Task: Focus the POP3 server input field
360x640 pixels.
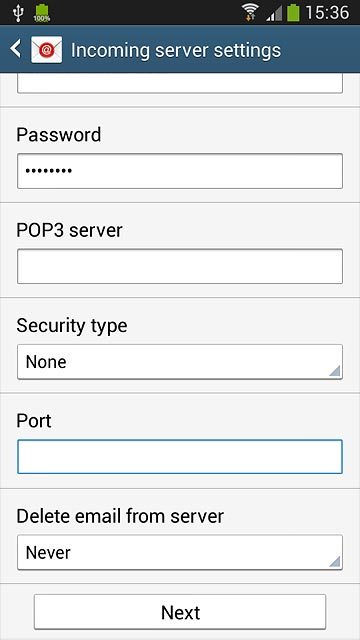Action: click(x=180, y=266)
